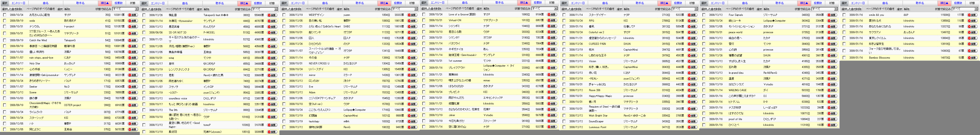This screenshot has height=135, width=980.
Task: Click the 投票 icon for soundless voice
Action: pyautogui.click(x=272, y=98)
